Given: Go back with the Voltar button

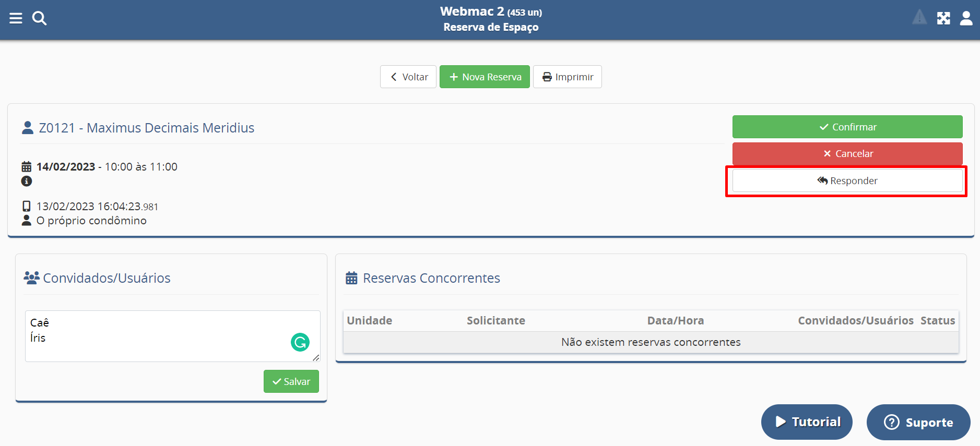Looking at the screenshot, I should tap(408, 77).
